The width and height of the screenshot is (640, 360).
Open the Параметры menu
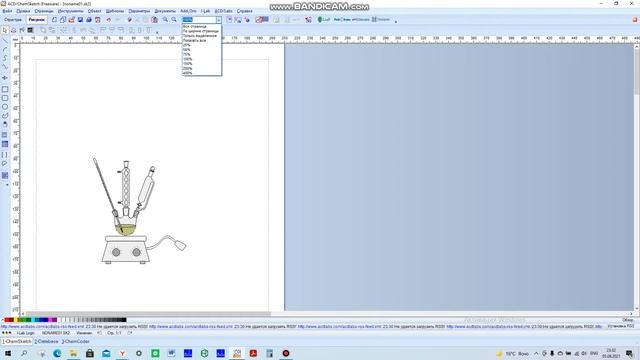139,11
